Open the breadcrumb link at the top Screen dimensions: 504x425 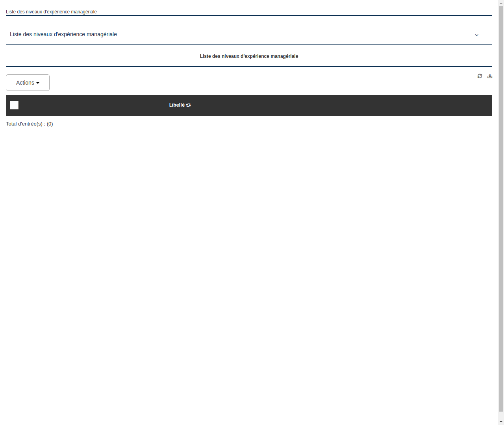point(51,12)
